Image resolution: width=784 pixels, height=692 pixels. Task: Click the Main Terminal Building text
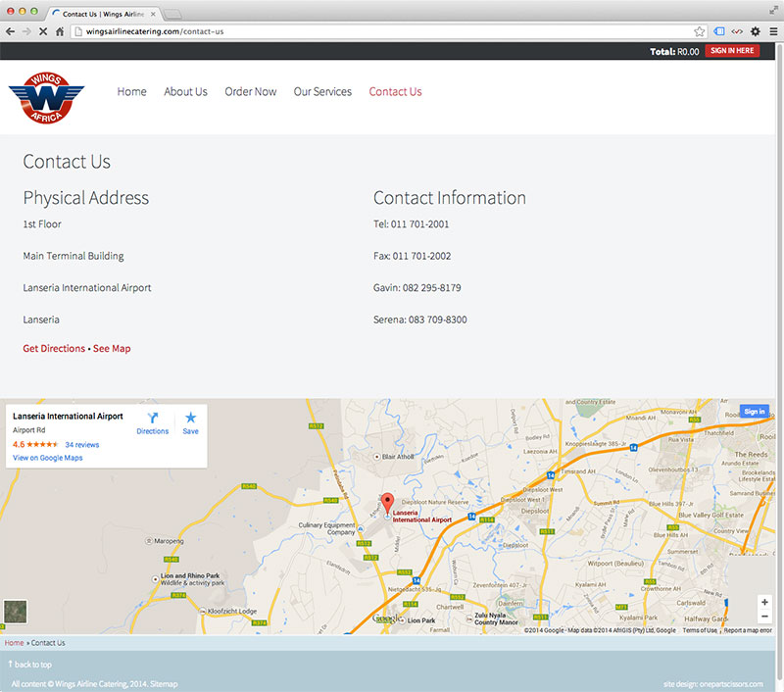tap(73, 256)
